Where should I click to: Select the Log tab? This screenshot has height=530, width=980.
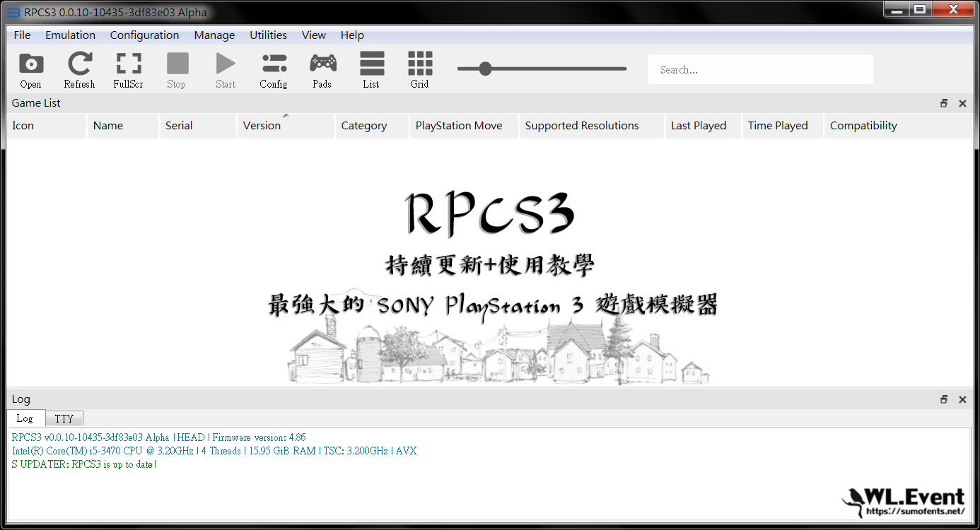25,418
